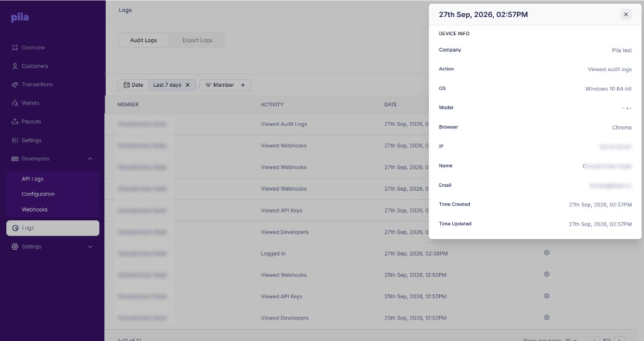Click the gear icon beside Settings
The width and height of the screenshot is (644, 341).
(x=15, y=247)
